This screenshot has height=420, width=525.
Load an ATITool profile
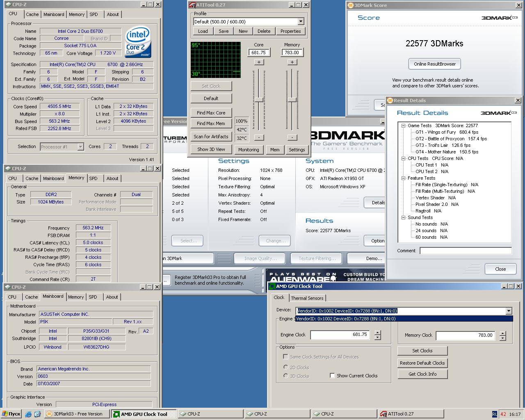pos(203,31)
